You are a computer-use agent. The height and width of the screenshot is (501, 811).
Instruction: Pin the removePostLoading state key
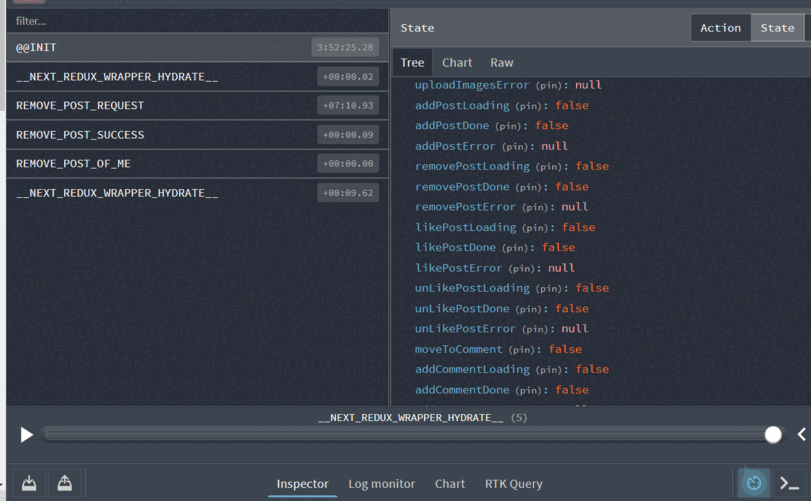(548, 167)
